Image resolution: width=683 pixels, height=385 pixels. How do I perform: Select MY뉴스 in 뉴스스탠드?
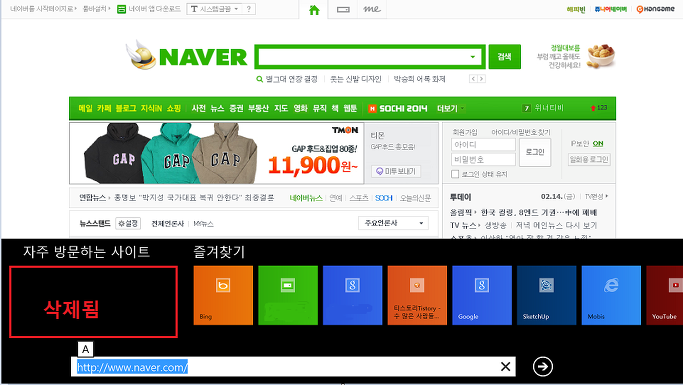[203, 224]
